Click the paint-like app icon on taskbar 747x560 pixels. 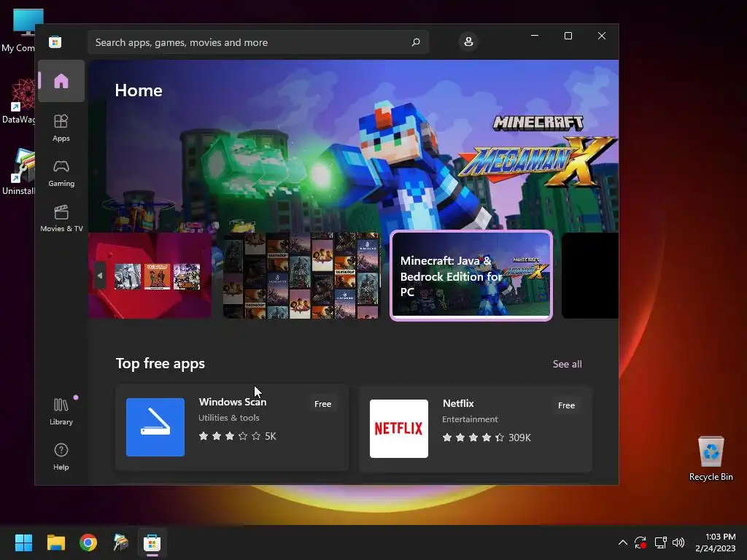(x=120, y=542)
